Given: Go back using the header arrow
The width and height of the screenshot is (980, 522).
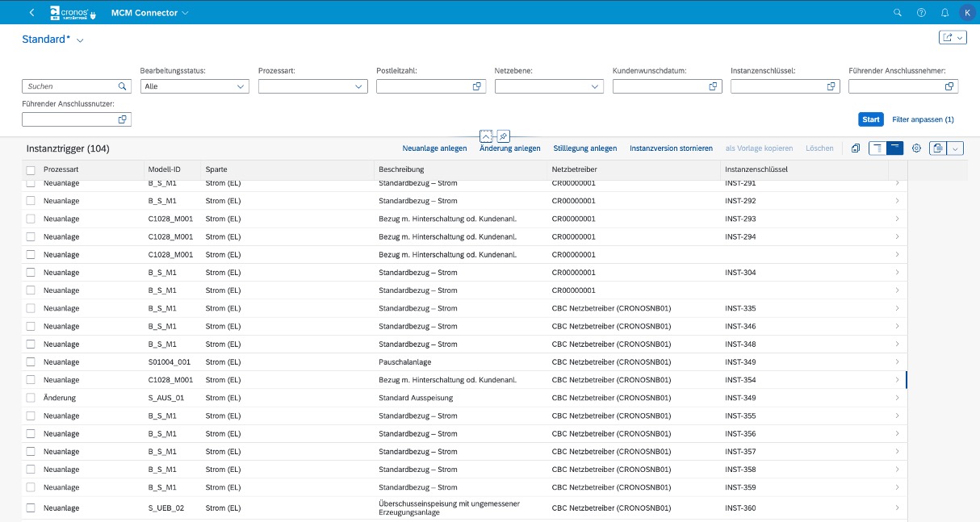Looking at the screenshot, I should (31, 13).
